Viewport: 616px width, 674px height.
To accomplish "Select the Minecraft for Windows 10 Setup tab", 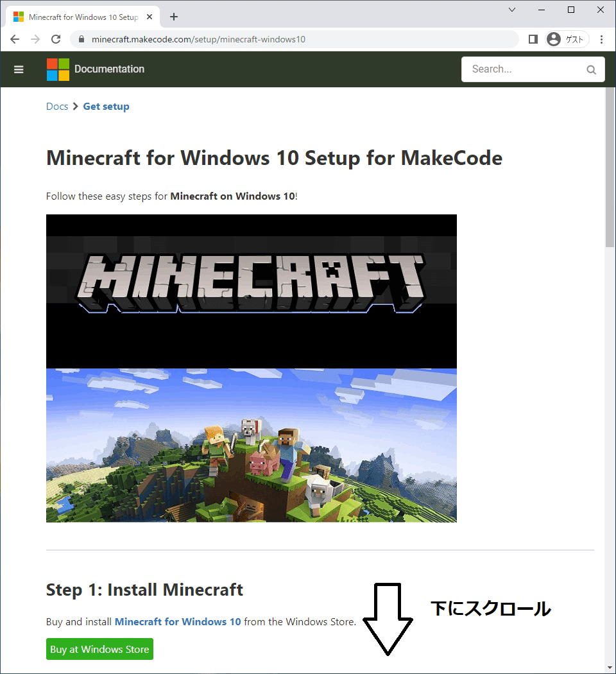I will [83, 17].
